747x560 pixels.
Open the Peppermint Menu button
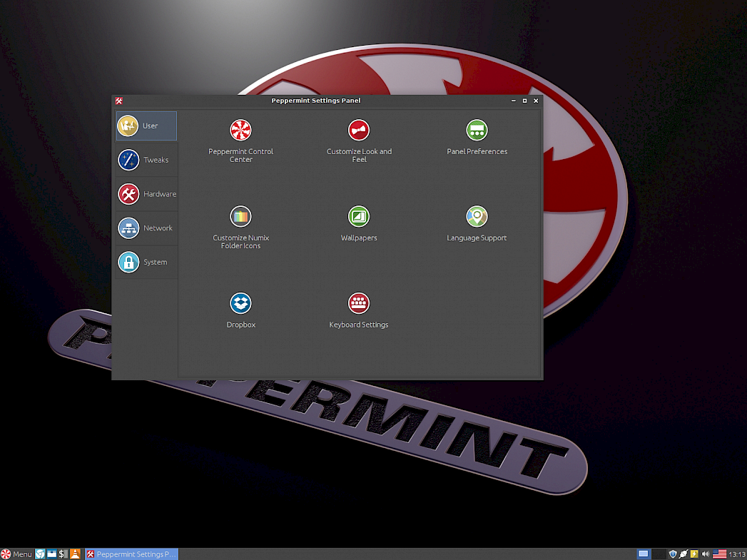coord(16,554)
